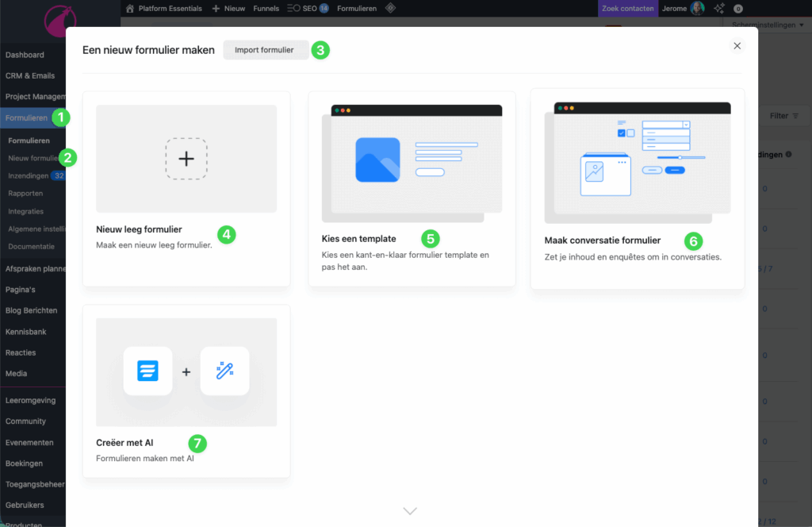Click the Zoek contacten button
Viewport: 812px width, 527px height.
coord(627,9)
